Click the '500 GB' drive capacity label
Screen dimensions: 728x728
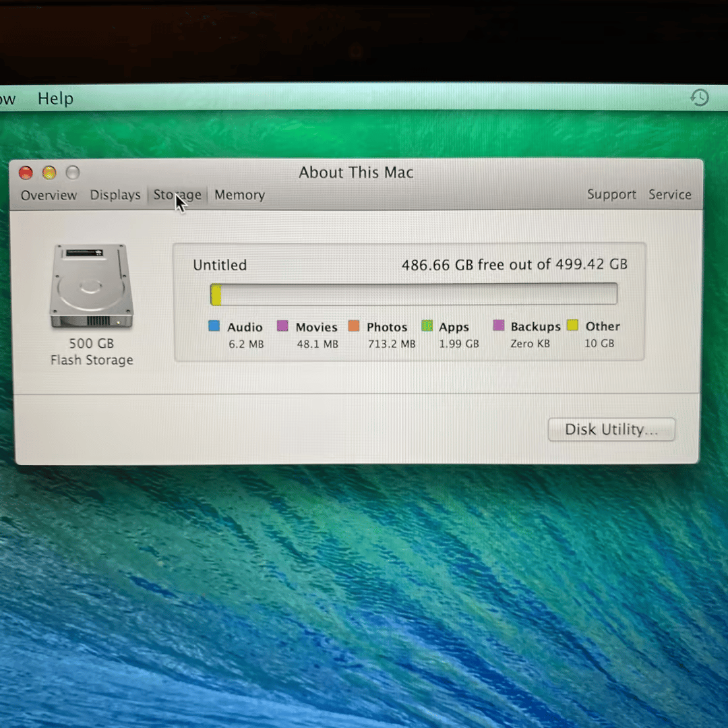[92, 343]
